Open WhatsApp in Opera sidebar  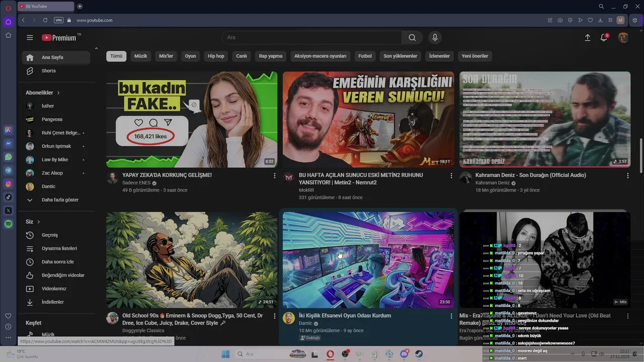[x=9, y=157]
